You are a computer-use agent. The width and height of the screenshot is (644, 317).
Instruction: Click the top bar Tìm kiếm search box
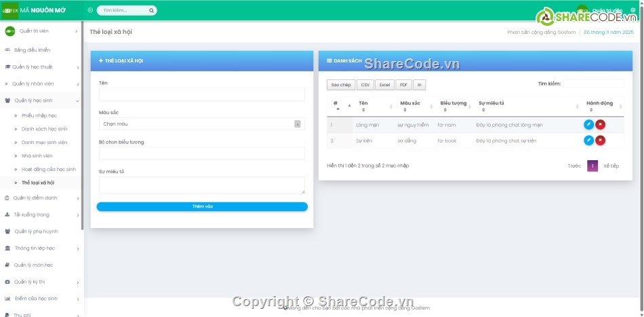coord(127,11)
